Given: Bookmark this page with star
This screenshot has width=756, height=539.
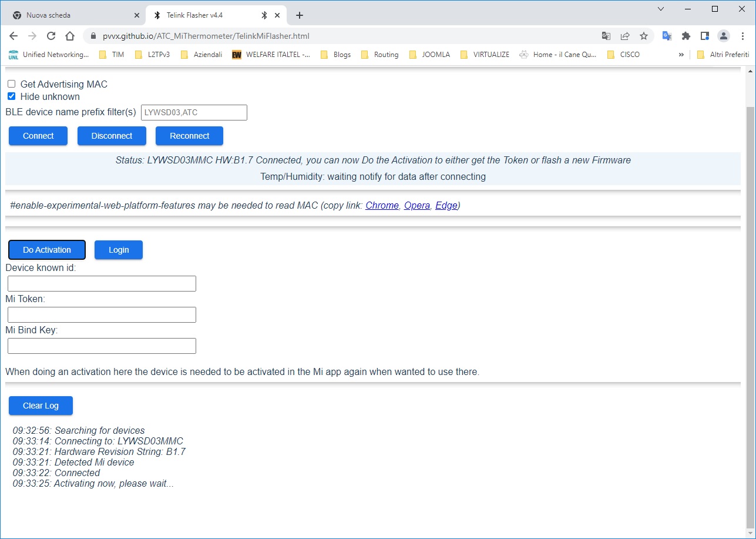Looking at the screenshot, I should [x=644, y=36].
